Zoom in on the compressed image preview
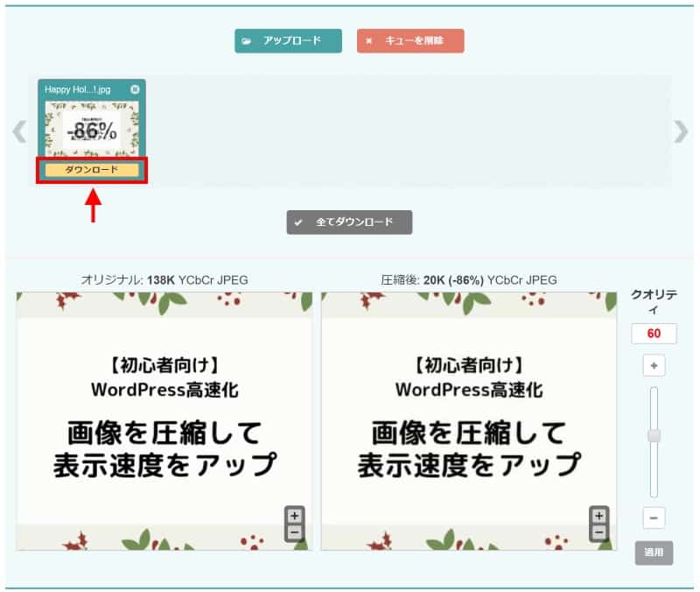Screen dimensions: 700x592 click(x=598, y=516)
